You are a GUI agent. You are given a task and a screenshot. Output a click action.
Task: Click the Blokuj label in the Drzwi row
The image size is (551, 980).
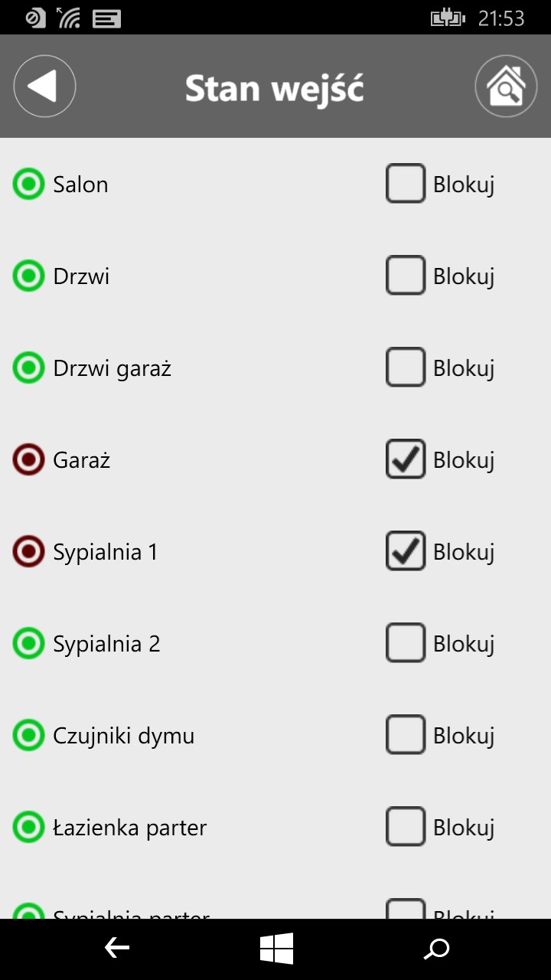point(464,276)
